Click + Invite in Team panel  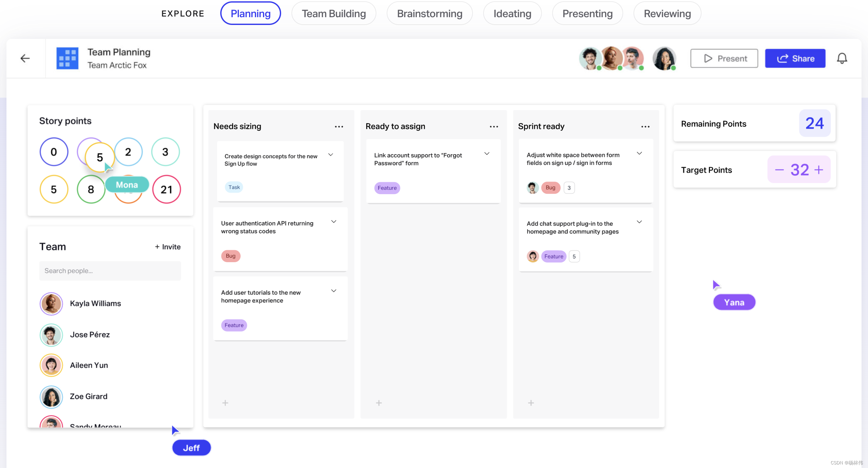[x=167, y=247]
